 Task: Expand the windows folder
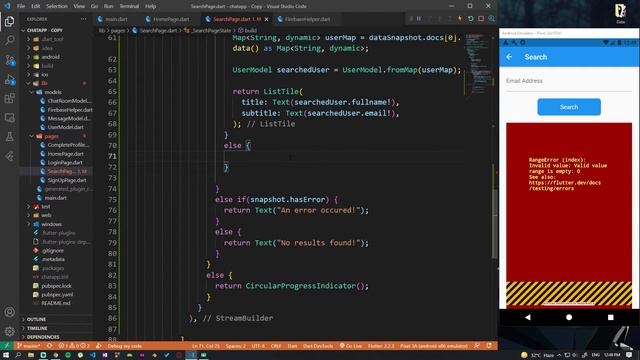tap(51, 224)
